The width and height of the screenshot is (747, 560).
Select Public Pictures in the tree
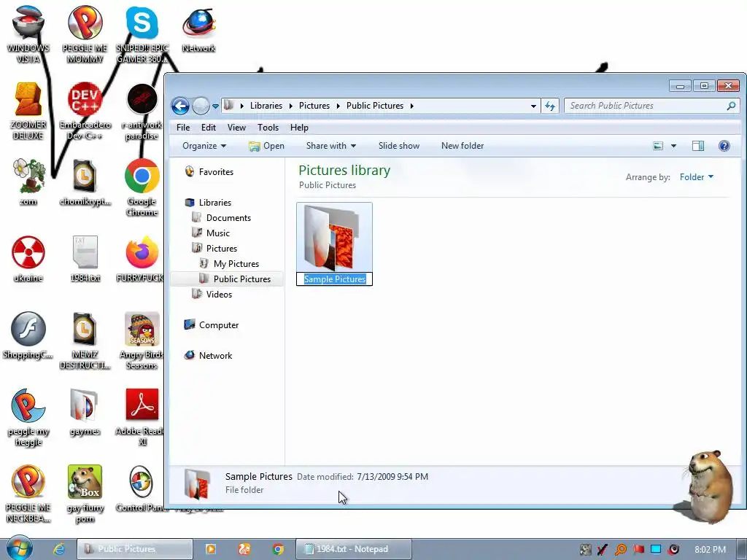[234, 279]
